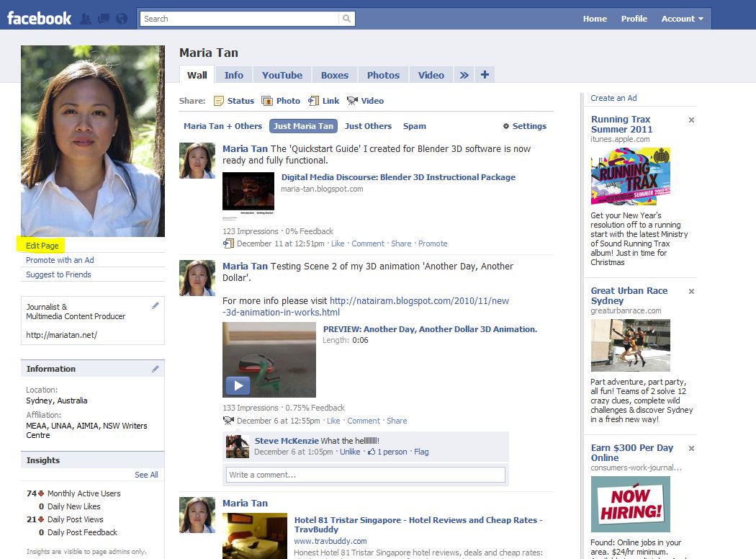Viewport: 756px width, 559px height.
Task: Edit the Journalist bio box pencil
Action: (156, 305)
